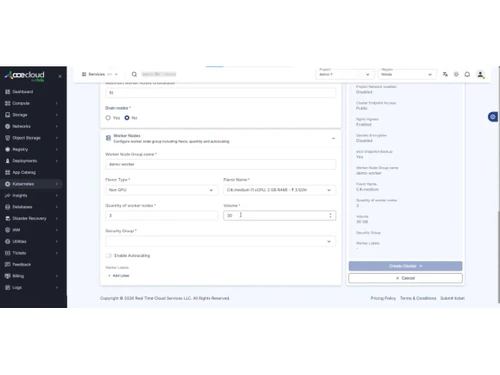Viewport: 500px width, 375px height.
Task: Click the Quantity of worker nodes field
Action: click(x=162, y=216)
